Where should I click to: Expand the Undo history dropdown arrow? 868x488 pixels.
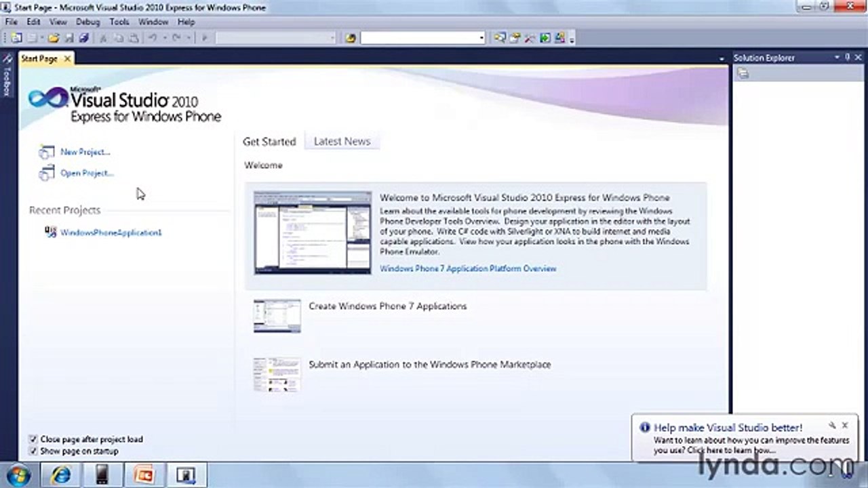point(165,38)
